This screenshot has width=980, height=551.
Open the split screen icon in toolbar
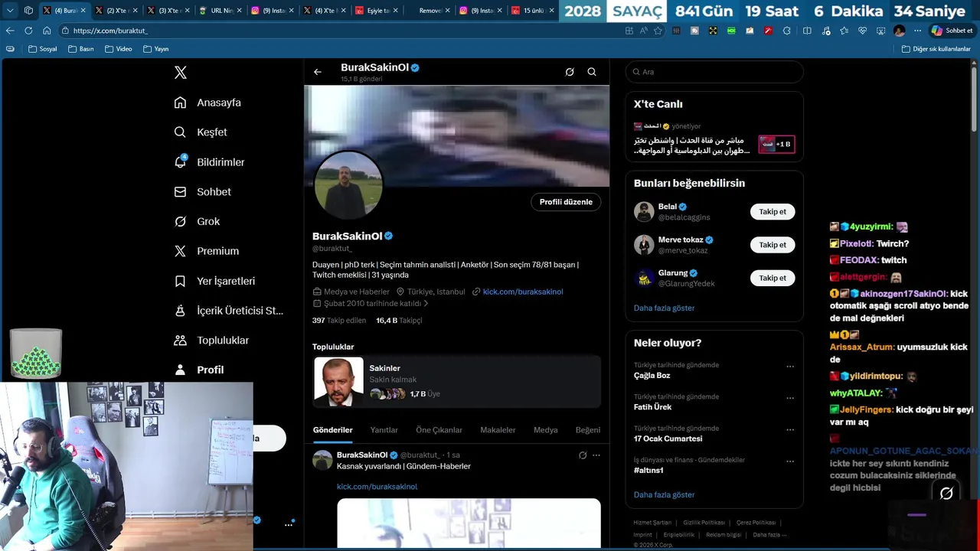click(x=807, y=31)
